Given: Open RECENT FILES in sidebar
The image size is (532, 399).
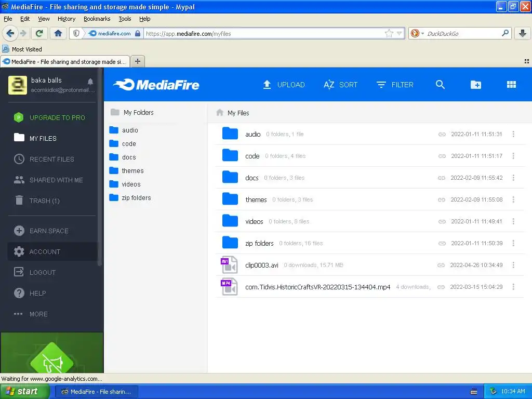Looking at the screenshot, I should [x=44, y=159].
